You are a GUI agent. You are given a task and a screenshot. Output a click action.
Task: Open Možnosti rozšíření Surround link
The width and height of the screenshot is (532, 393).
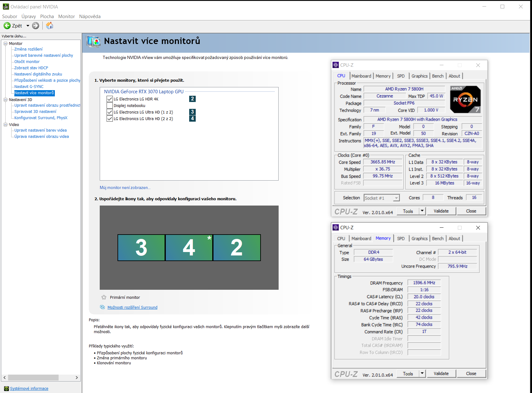coord(132,308)
